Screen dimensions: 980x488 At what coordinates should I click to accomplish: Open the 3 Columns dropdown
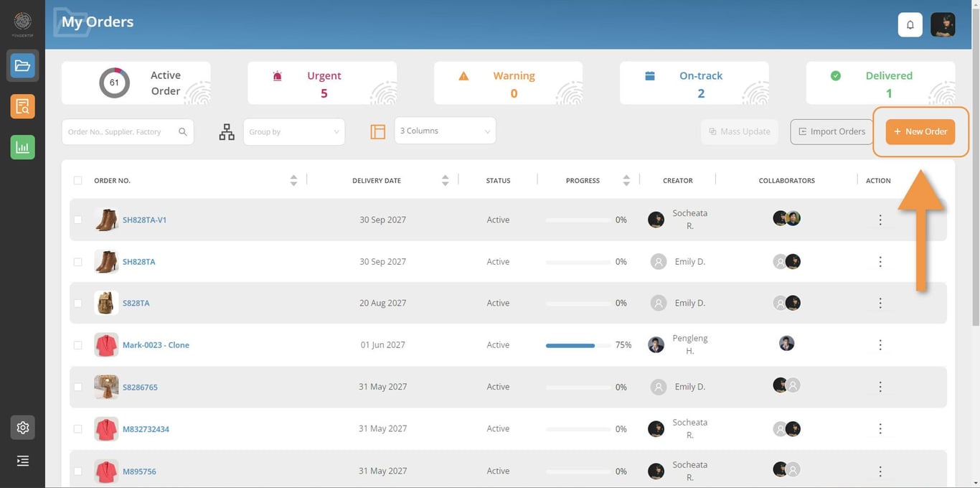coord(445,131)
